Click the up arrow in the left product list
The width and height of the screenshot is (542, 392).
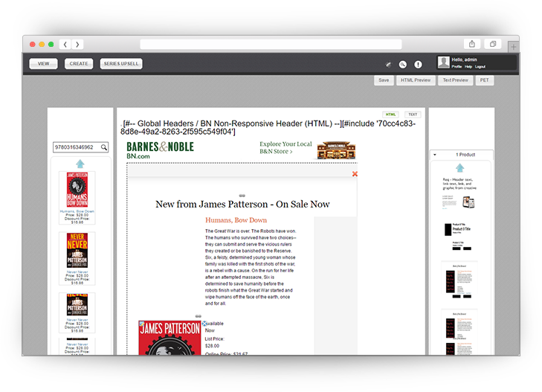[x=80, y=164]
